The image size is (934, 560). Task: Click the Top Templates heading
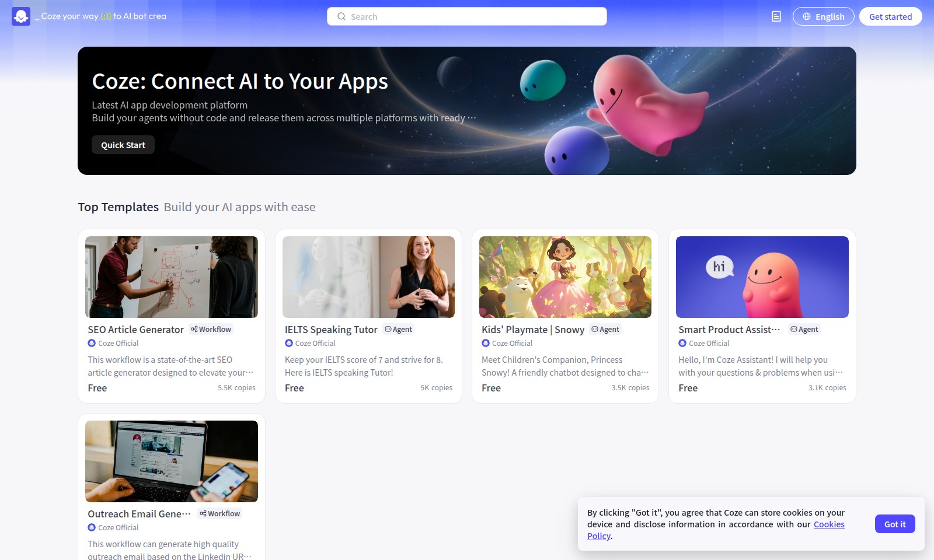(x=119, y=207)
